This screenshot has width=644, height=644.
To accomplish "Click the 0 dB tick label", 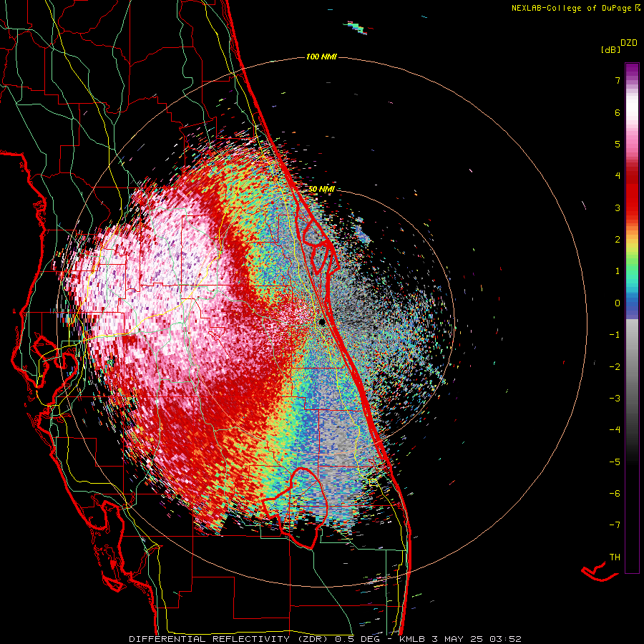I will point(618,303).
